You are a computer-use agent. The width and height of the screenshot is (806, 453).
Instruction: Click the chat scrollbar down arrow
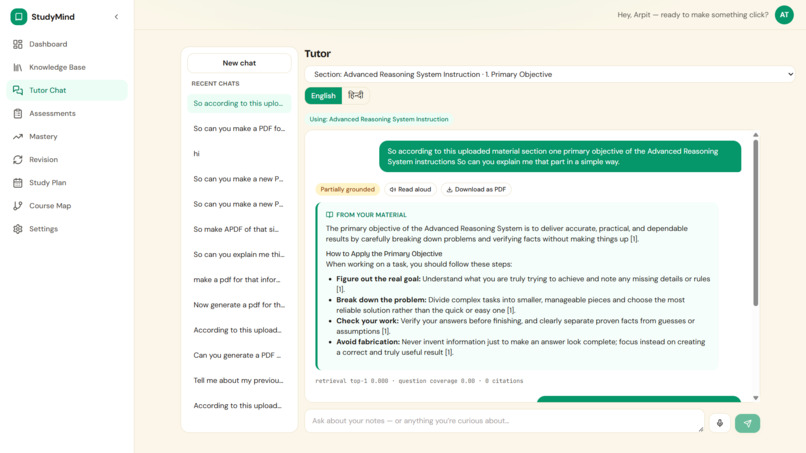pos(756,398)
